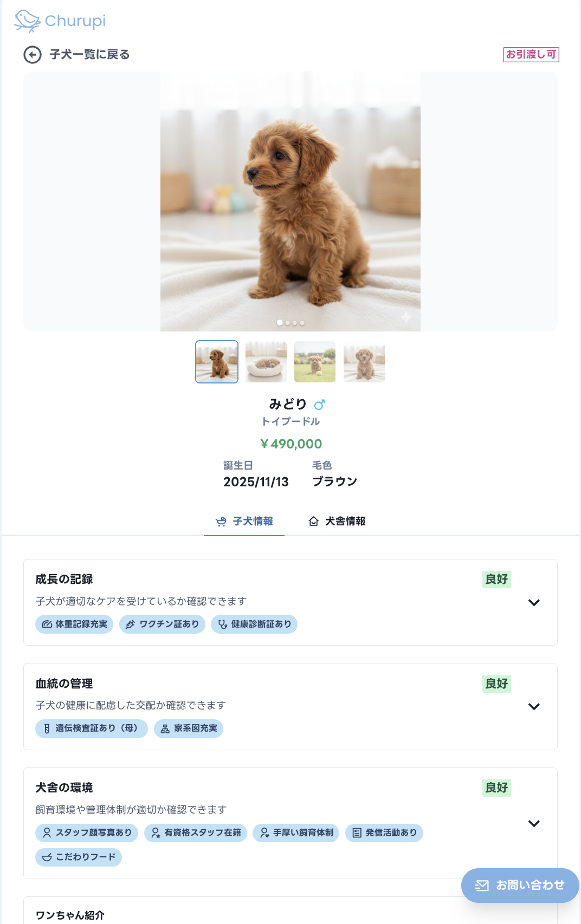Select the 子犬情報 tab

[x=244, y=520]
